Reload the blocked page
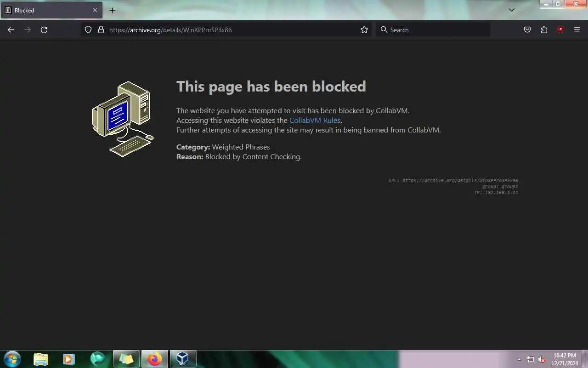The image size is (588, 368). coord(44,30)
